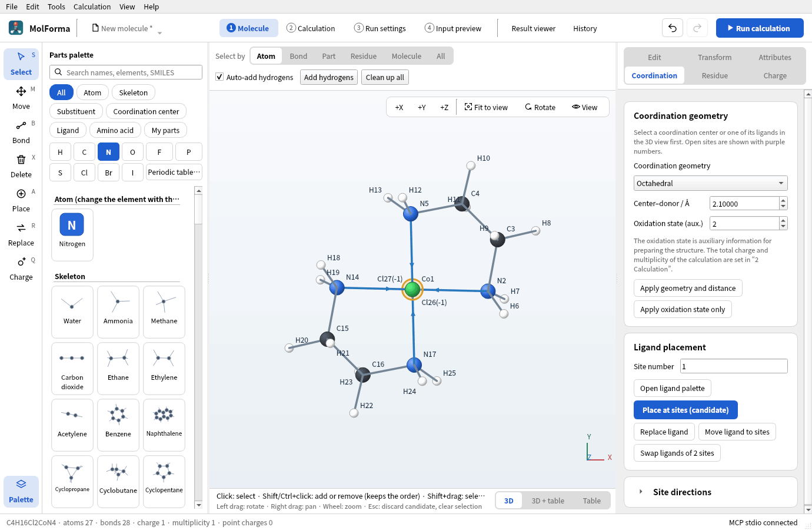This screenshot has width=812, height=530.
Task: Select the Ammonia skeleton part
Action: (118, 312)
